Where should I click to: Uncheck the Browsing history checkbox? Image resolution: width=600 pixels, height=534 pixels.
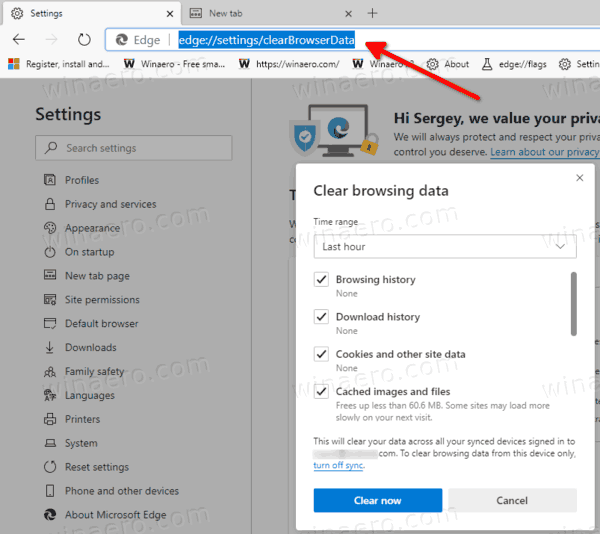point(321,280)
